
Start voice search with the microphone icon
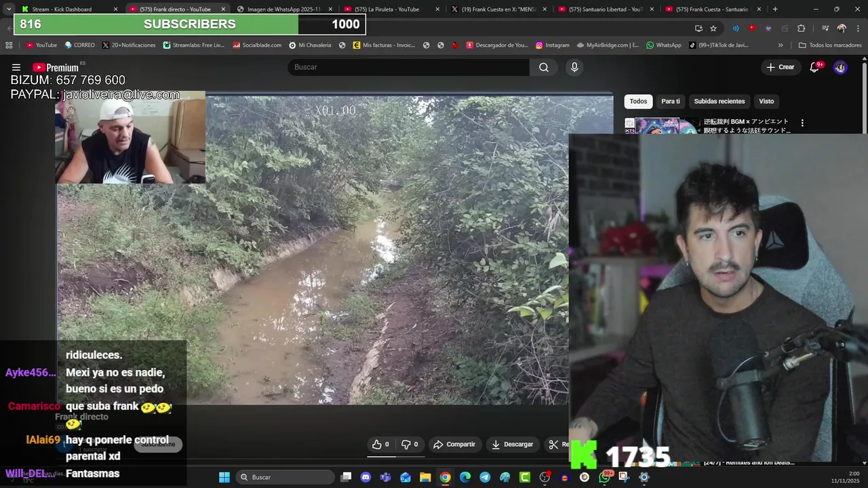click(x=574, y=67)
